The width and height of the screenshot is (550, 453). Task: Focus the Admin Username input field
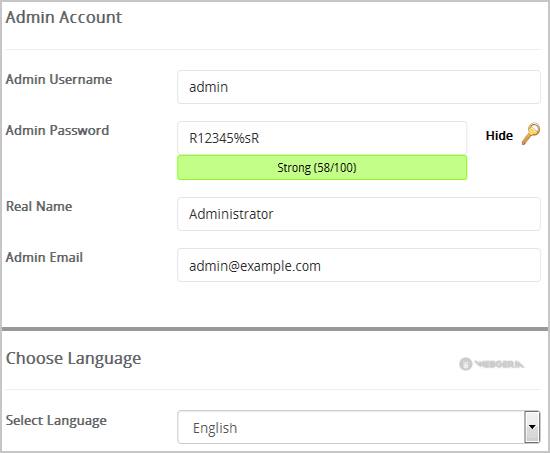click(x=359, y=87)
